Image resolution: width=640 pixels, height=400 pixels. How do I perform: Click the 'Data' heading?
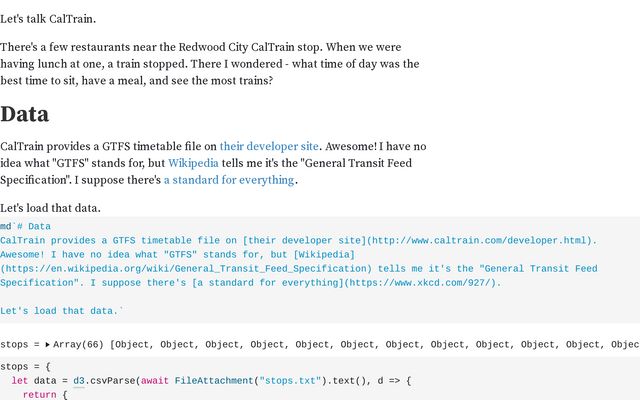24,114
